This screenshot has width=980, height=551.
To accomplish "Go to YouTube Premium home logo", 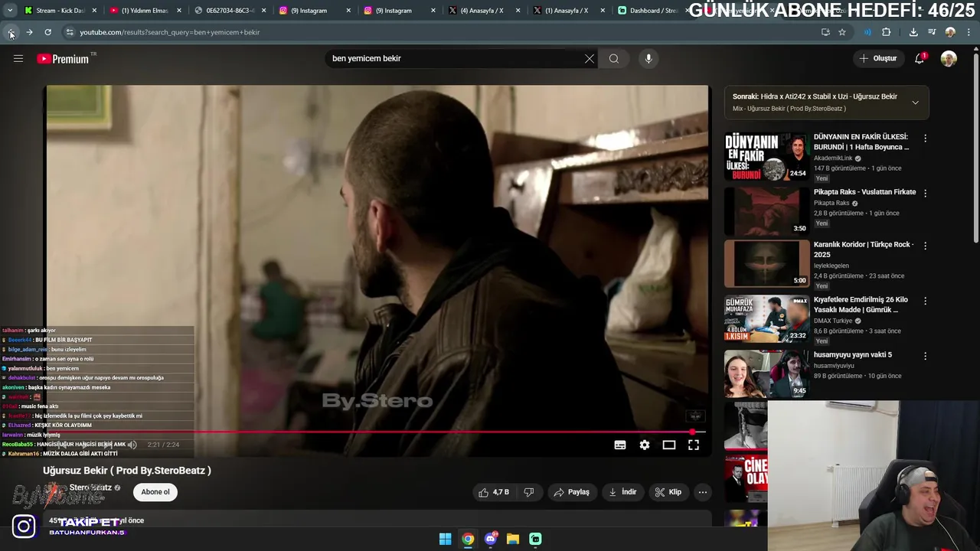I will 64,59.
